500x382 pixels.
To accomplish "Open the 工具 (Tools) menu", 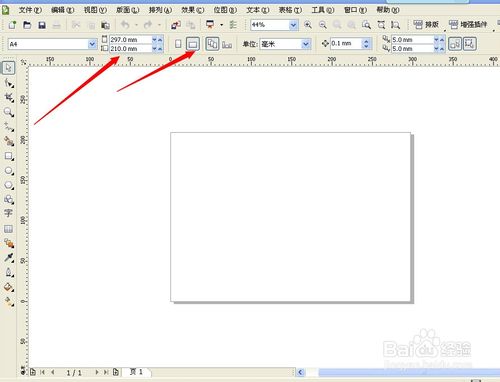I will [x=323, y=10].
